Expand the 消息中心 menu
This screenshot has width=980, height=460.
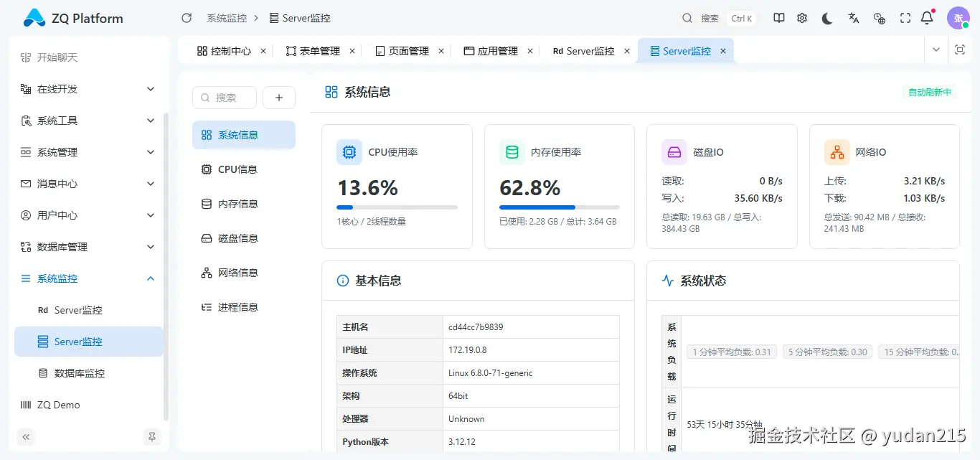(x=89, y=184)
